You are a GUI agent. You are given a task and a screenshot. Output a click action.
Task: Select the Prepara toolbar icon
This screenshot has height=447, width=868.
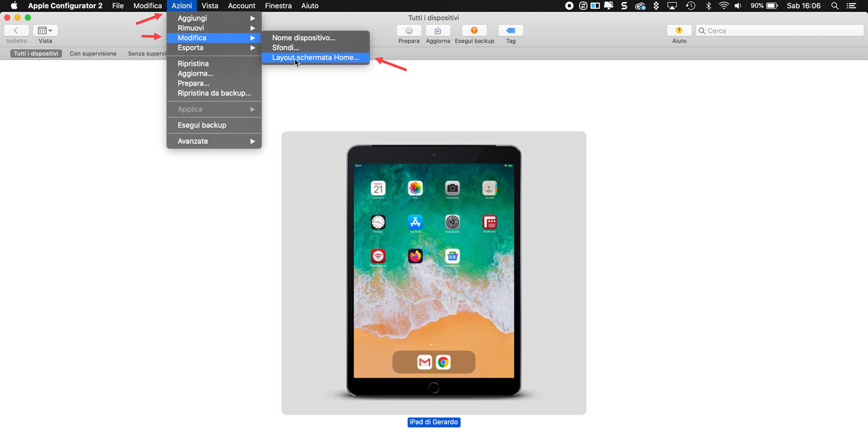tap(409, 30)
